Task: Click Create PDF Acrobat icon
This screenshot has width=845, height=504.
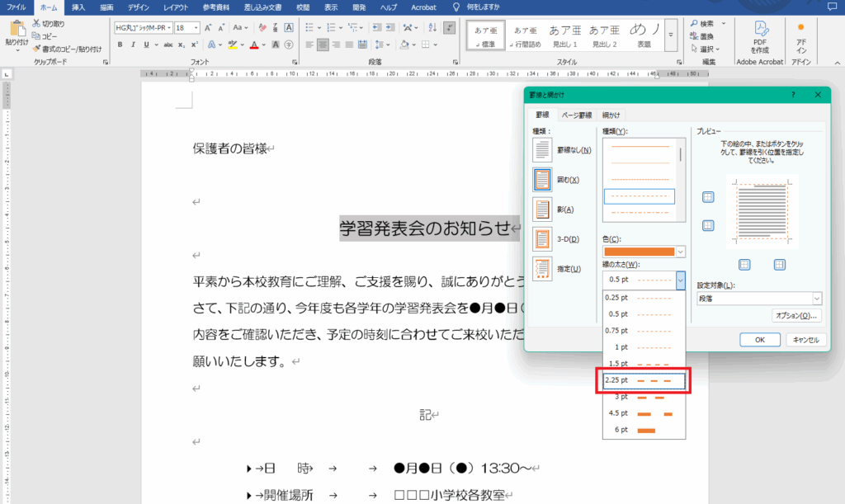Action: pos(760,29)
